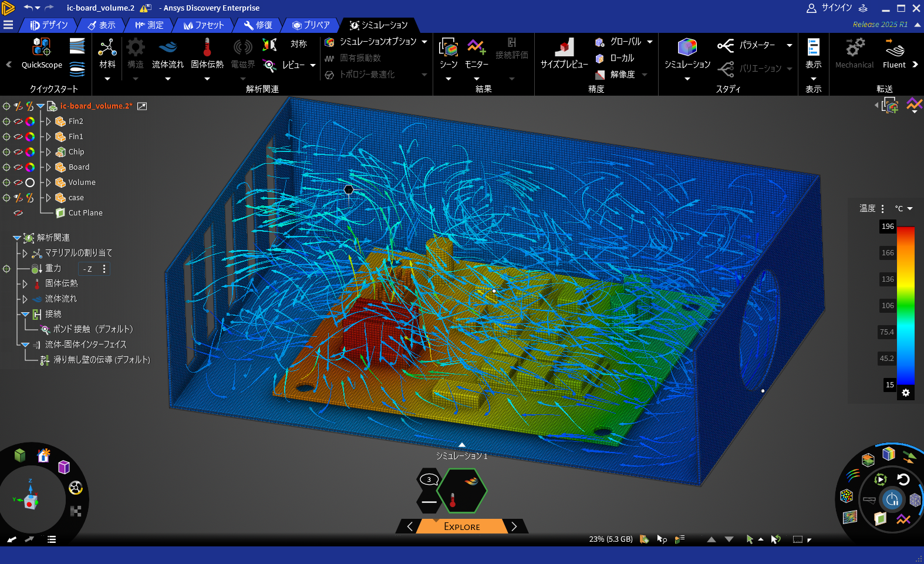Click the temperature color legend bar
The image size is (924, 564).
(x=905, y=305)
